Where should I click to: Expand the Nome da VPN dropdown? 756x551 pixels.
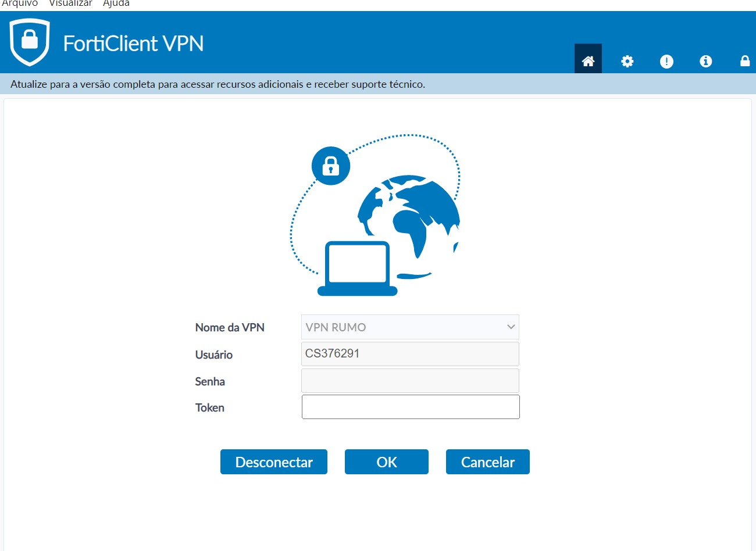point(410,327)
